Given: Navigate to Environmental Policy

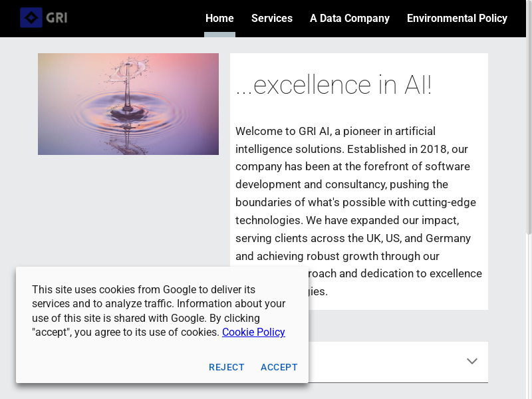Looking at the screenshot, I should coord(457,18).
